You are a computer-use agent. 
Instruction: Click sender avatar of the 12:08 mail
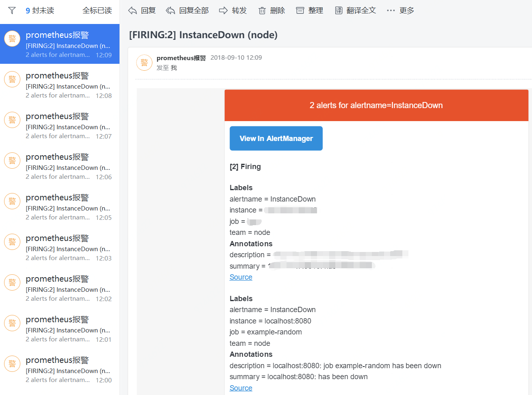(x=12, y=79)
